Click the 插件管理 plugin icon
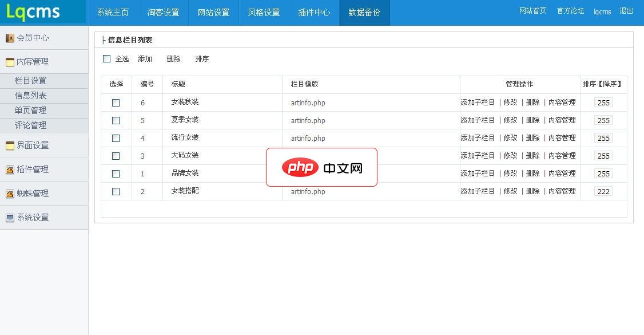This screenshot has width=644, height=335. click(x=9, y=169)
